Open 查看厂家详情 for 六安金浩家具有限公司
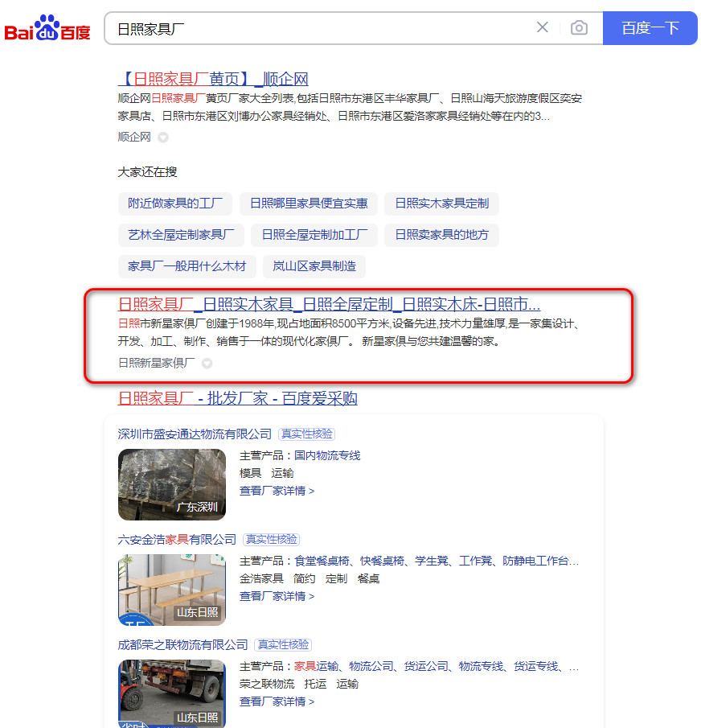This screenshot has width=701, height=728. [x=273, y=598]
